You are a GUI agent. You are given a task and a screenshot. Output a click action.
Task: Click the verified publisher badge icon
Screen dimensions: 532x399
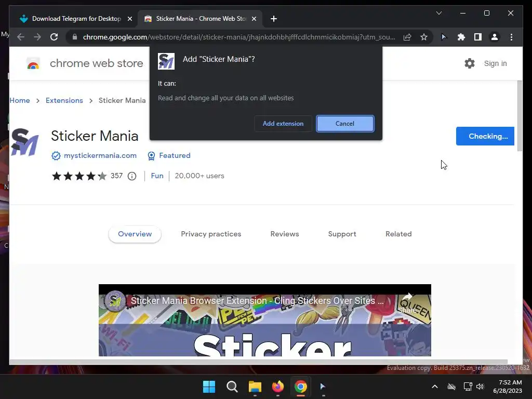56,156
